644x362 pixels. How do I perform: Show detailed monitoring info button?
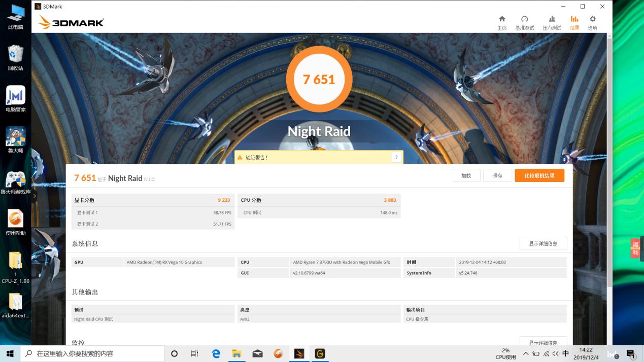[543, 342]
